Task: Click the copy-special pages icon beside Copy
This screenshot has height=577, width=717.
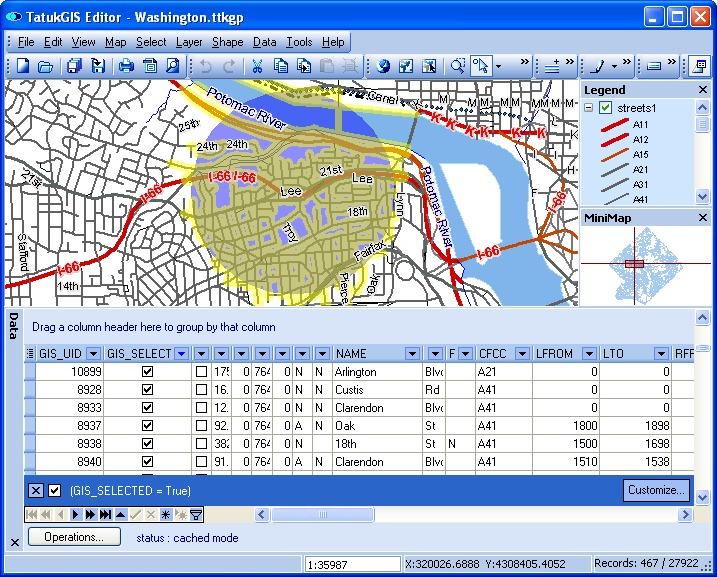Action: [x=304, y=66]
